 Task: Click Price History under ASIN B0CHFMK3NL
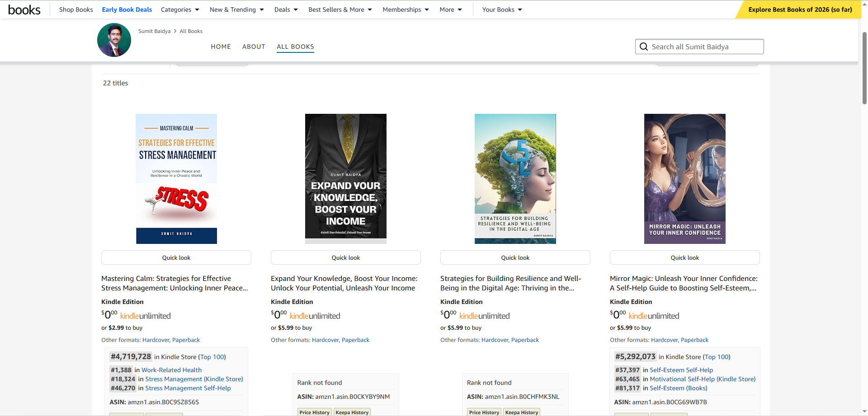point(484,412)
